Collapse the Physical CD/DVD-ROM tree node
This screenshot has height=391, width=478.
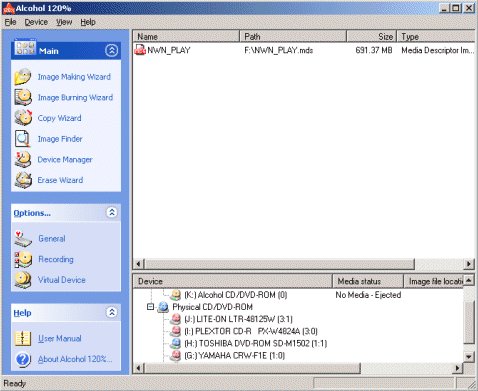coord(151,307)
